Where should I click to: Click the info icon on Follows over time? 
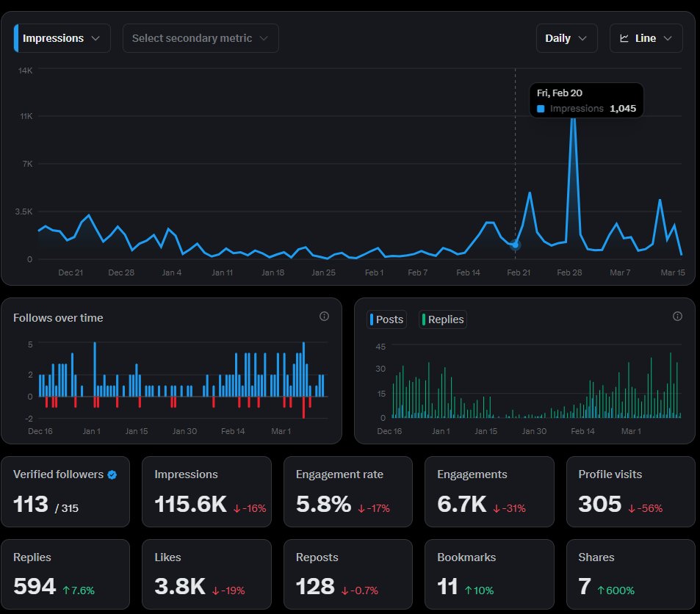click(x=324, y=317)
